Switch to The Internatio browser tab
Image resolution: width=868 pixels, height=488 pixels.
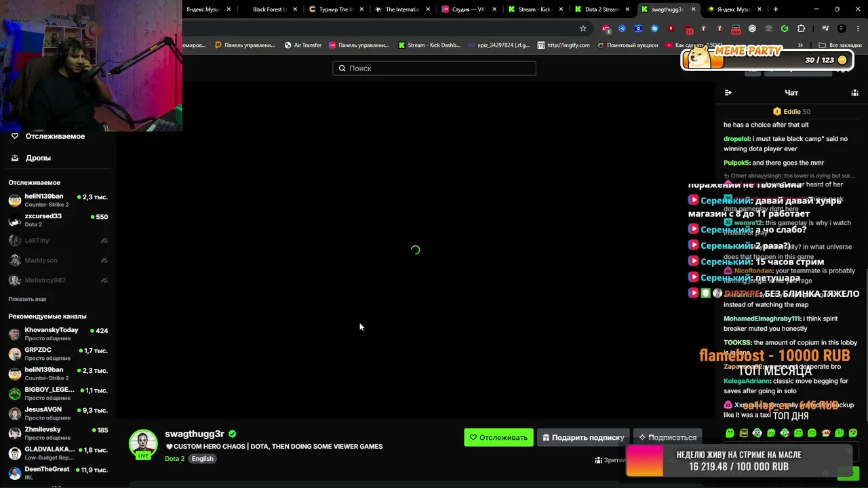coord(402,9)
